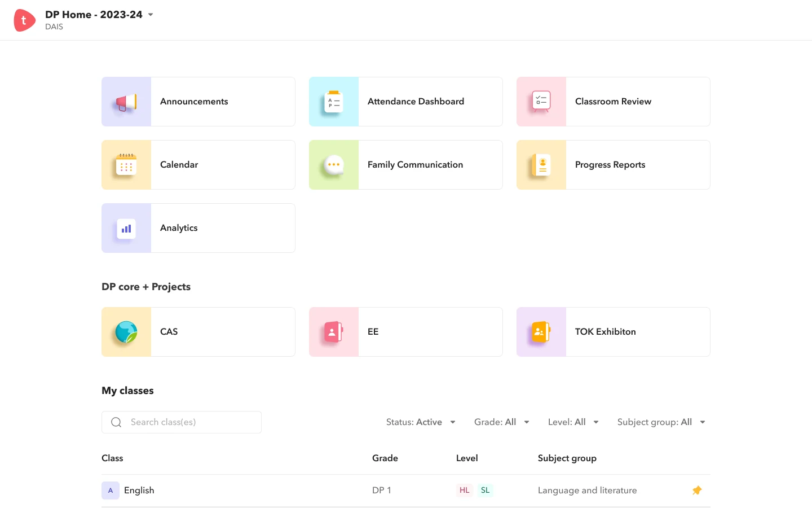Image resolution: width=812 pixels, height=508 pixels.
Task: Open the Level: All filter dropdown
Action: [x=573, y=422]
